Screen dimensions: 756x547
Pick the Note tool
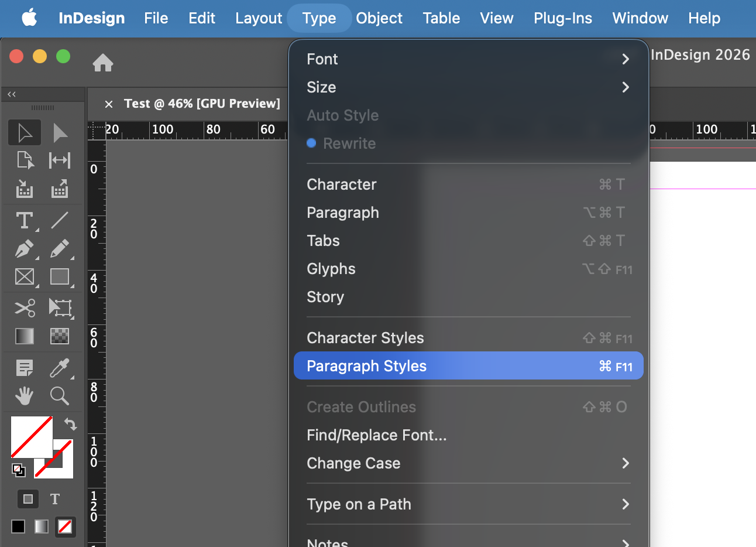25,368
